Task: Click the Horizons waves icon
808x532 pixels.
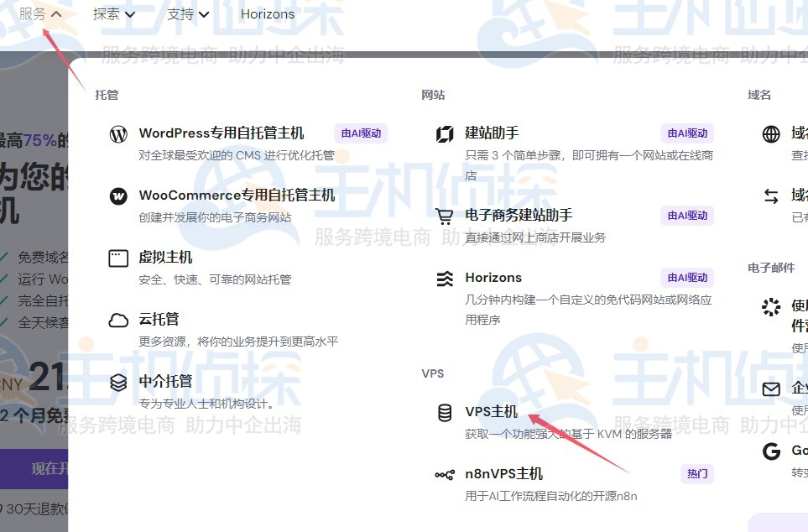Action: click(445, 279)
